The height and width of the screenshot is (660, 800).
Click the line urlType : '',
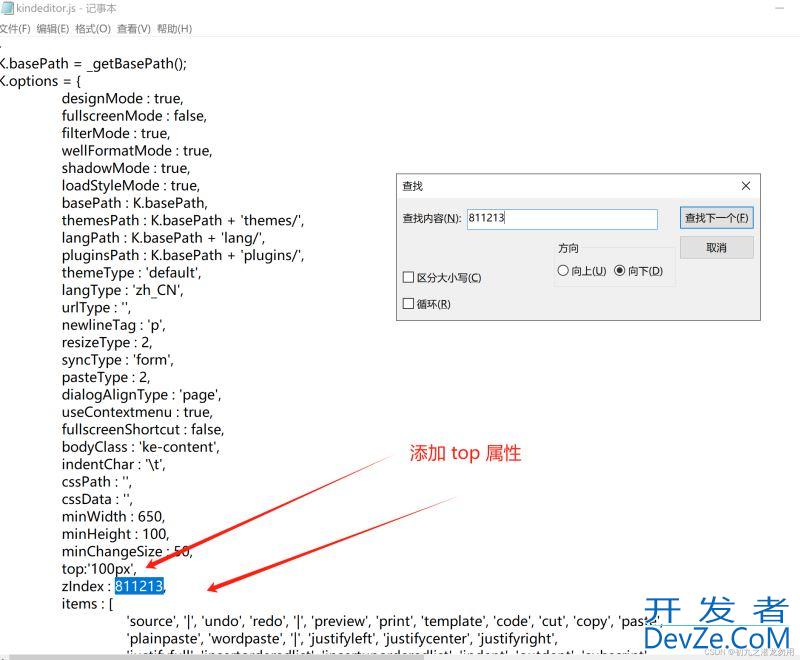coord(96,307)
